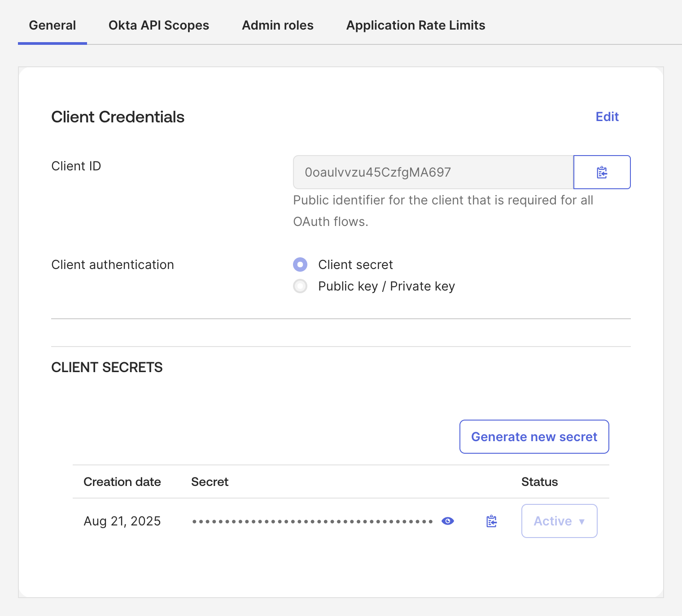Click the Creation date column header

coord(122,482)
